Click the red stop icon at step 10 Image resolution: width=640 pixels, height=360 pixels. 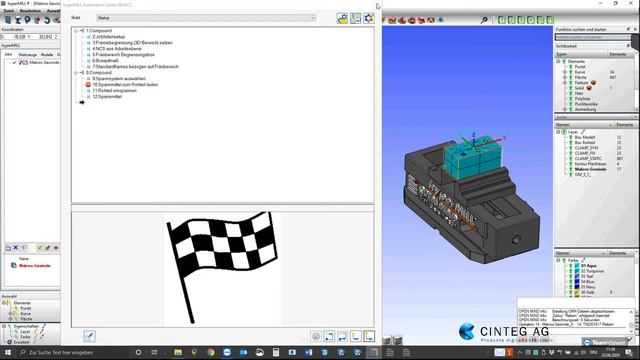[x=88, y=84]
